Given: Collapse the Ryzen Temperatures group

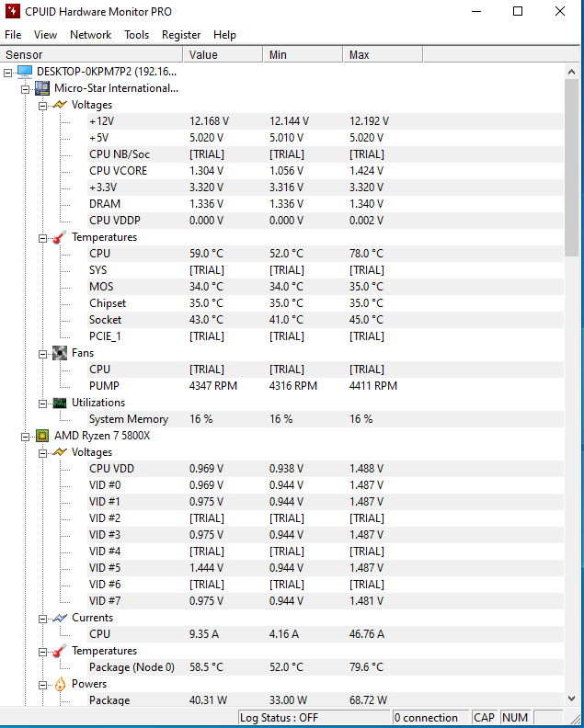Looking at the screenshot, I should [x=42, y=653].
